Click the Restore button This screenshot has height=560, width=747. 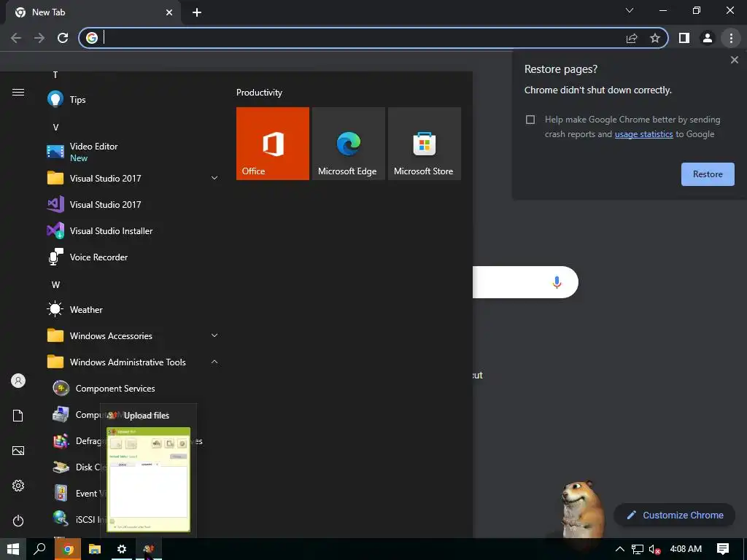pyautogui.click(x=708, y=174)
